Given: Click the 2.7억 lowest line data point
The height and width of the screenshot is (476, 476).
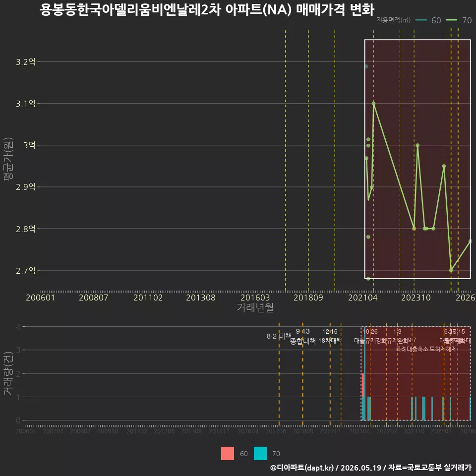Looking at the screenshot, I should pos(451,270).
